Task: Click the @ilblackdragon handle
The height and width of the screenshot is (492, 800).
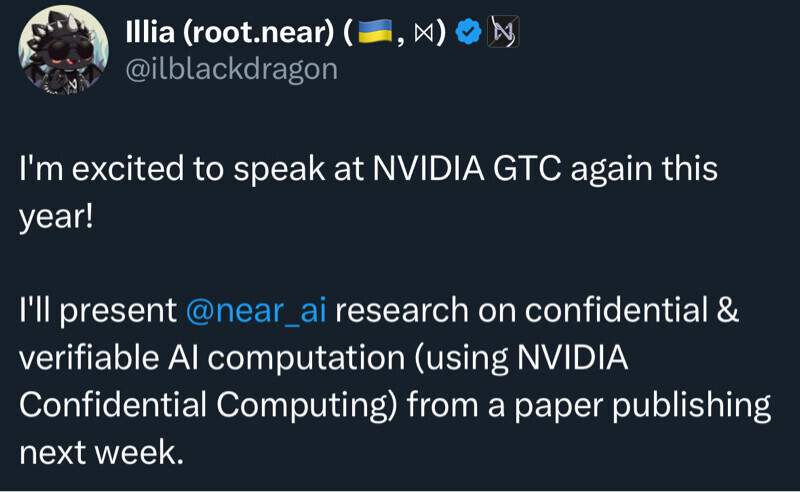Action: pyautogui.click(x=231, y=68)
